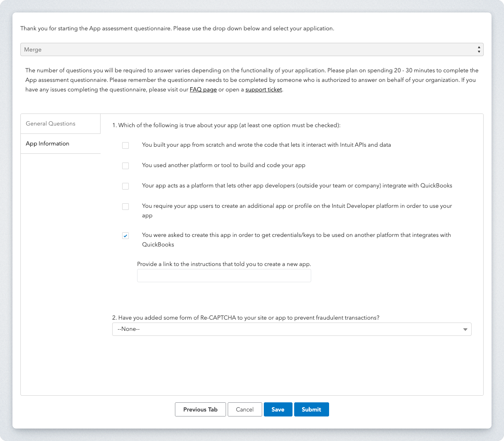This screenshot has height=441, width=504.
Task: Uncheck 'asked to create this app' option
Action: (125, 236)
